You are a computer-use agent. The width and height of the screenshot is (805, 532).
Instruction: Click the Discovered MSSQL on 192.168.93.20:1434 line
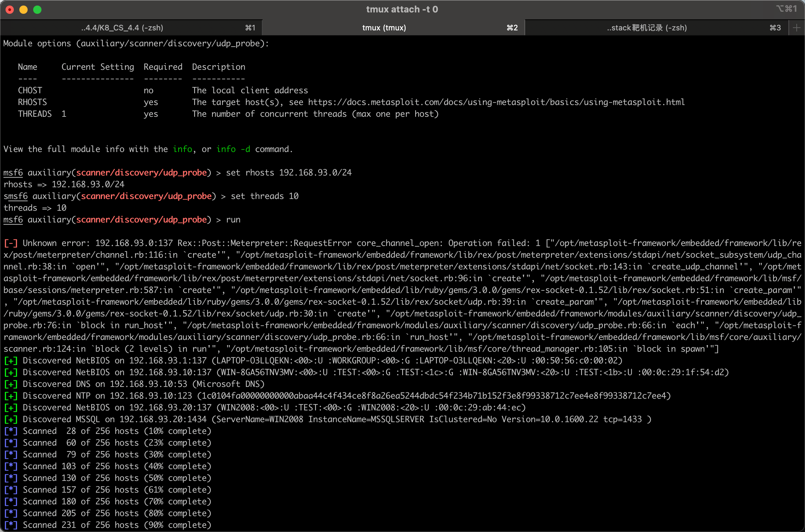click(328, 419)
